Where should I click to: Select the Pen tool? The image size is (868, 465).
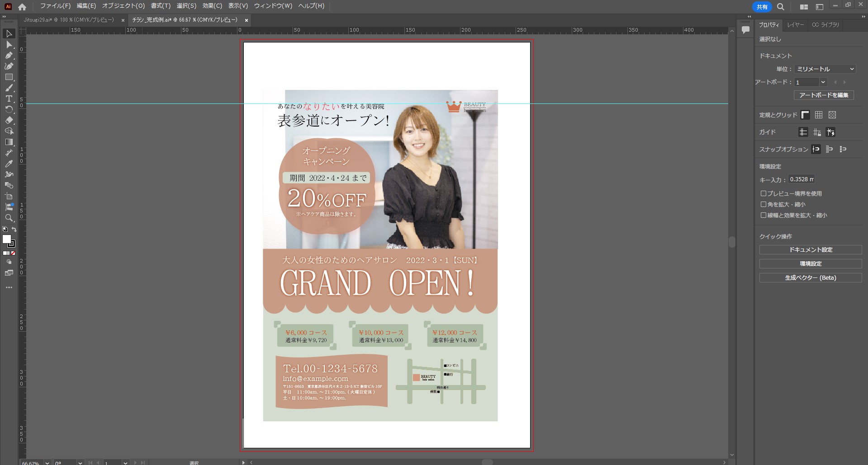click(x=9, y=56)
